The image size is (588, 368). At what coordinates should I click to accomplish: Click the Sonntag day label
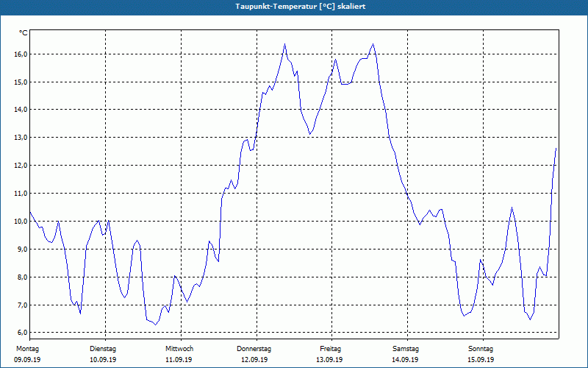click(481, 349)
